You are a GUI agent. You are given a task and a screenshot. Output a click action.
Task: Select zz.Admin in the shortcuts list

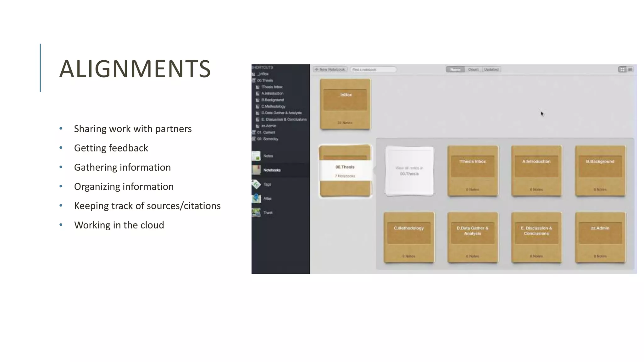click(269, 126)
